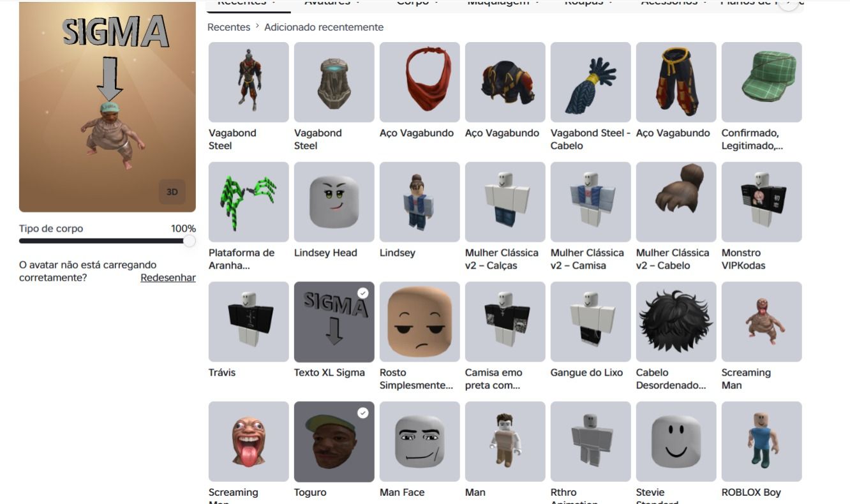
Task: Equip the green Plataforma de Aranha item
Action: [249, 202]
